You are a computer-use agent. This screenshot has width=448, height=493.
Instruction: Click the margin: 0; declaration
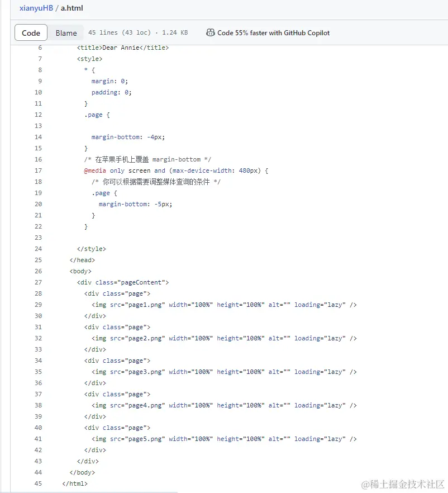coord(109,81)
